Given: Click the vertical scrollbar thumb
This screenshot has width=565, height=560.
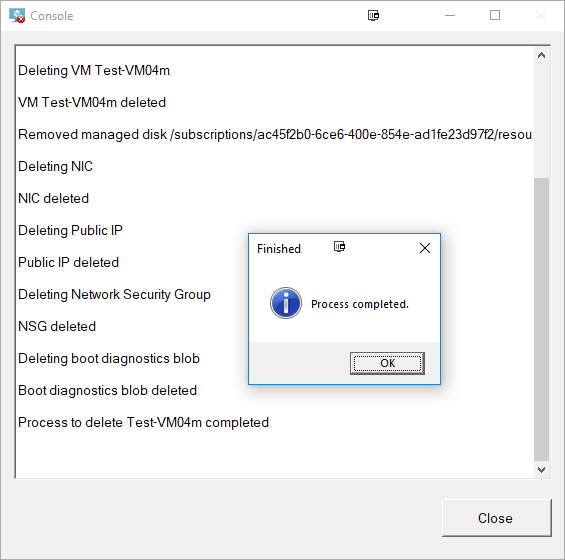Looking at the screenshot, I should (x=541, y=319).
